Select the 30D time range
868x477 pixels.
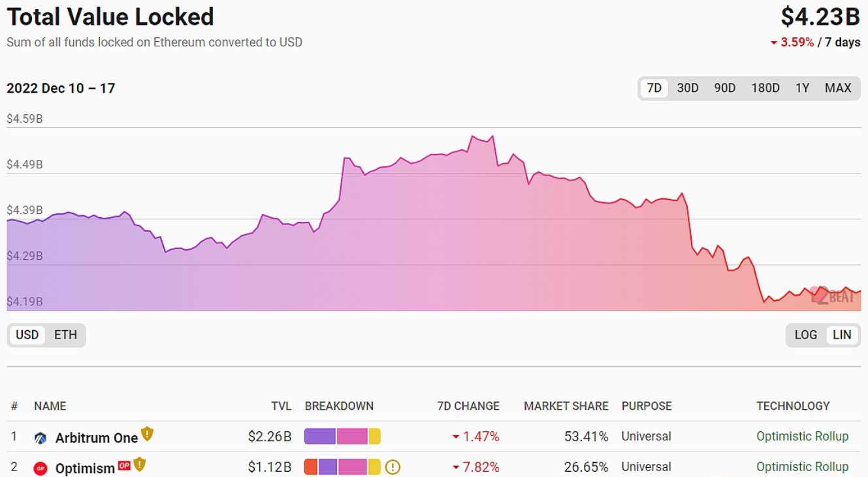pyautogui.click(x=687, y=88)
